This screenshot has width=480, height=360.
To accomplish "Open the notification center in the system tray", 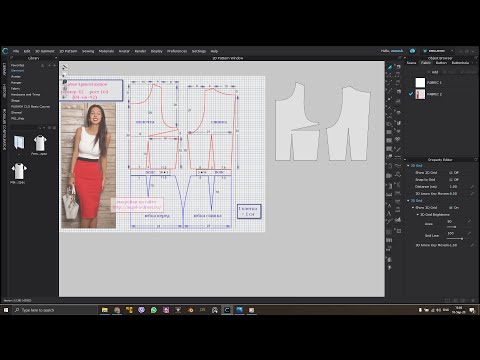I will click(472, 310).
